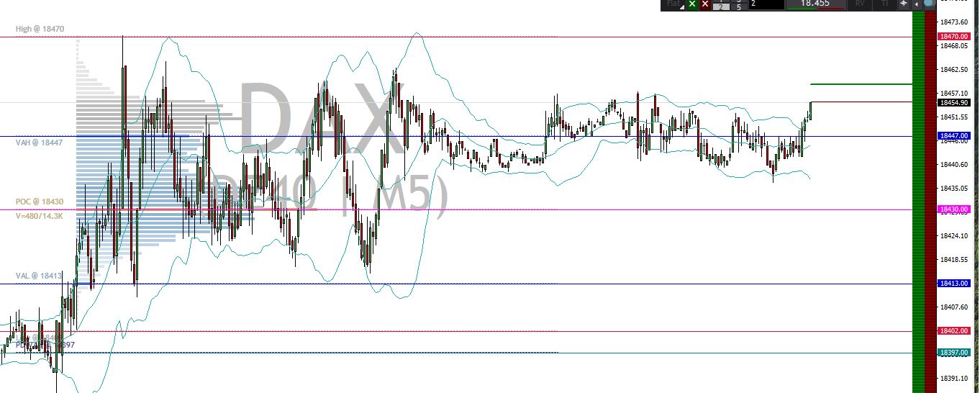Select the 18413.00 blue price label

pyautogui.click(x=954, y=284)
